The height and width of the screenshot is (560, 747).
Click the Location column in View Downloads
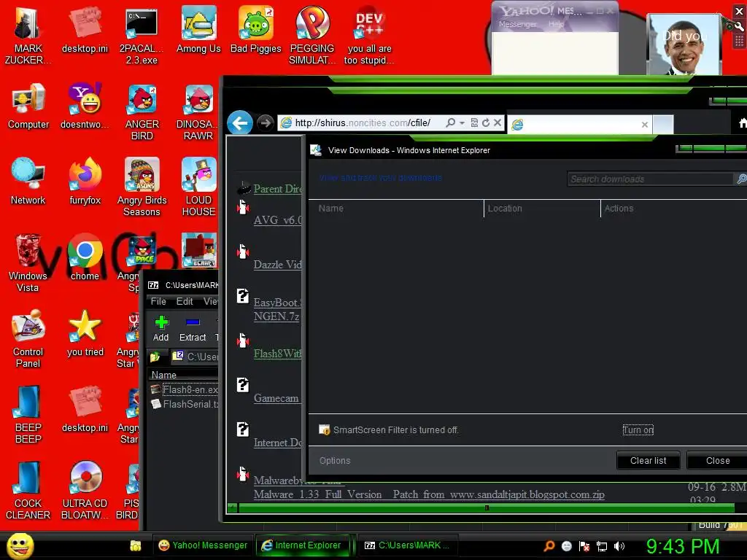pos(542,208)
